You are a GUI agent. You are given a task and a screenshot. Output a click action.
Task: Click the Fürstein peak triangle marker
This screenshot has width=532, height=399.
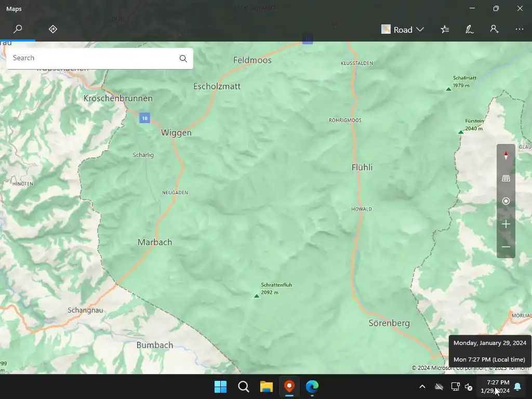461,132
